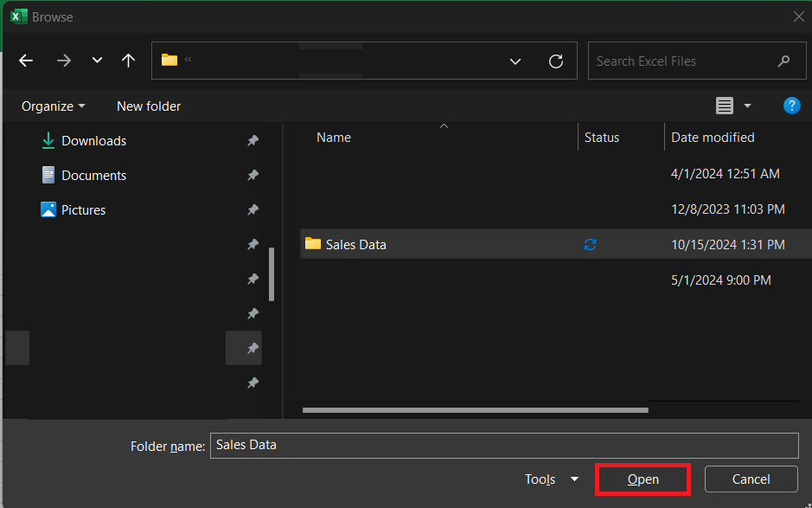
Task: Change the view layout icon
Action: click(x=725, y=106)
